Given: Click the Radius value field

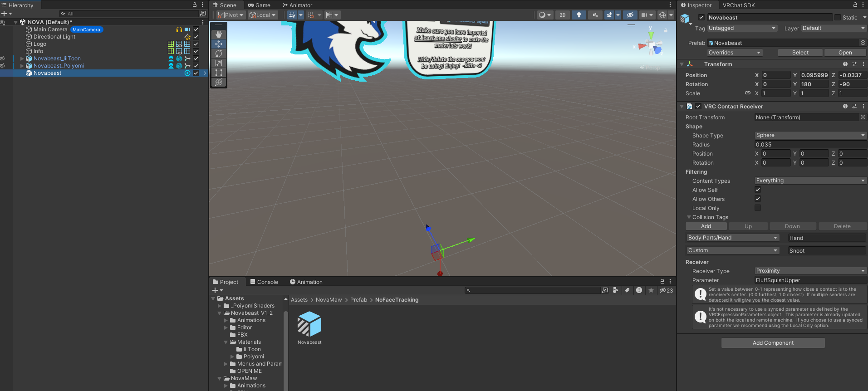Looking at the screenshot, I should [810, 145].
